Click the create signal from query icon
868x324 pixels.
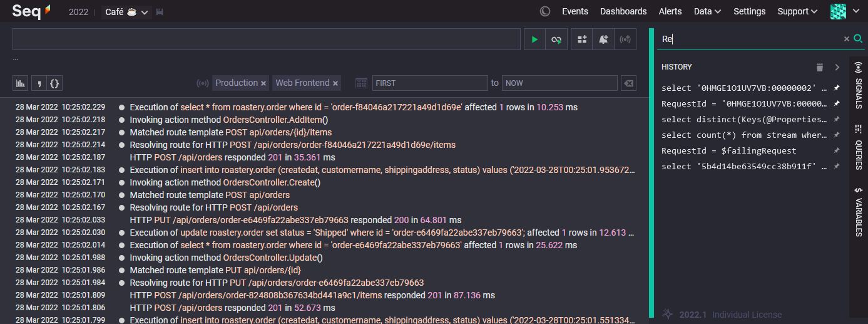coord(625,39)
